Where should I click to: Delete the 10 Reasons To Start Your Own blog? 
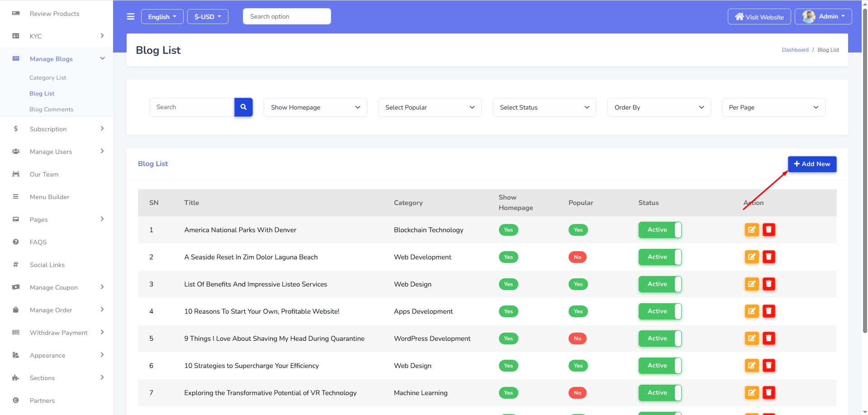pyautogui.click(x=769, y=311)
